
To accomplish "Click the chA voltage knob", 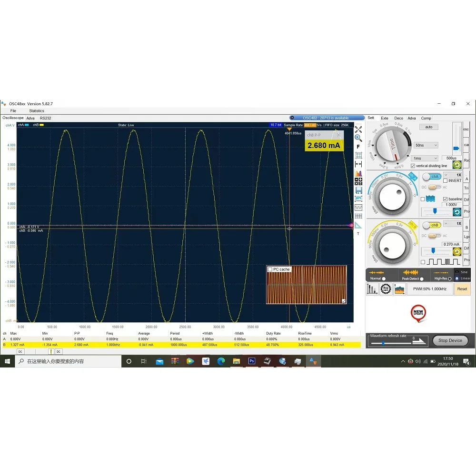I will [x=392, y=197].
